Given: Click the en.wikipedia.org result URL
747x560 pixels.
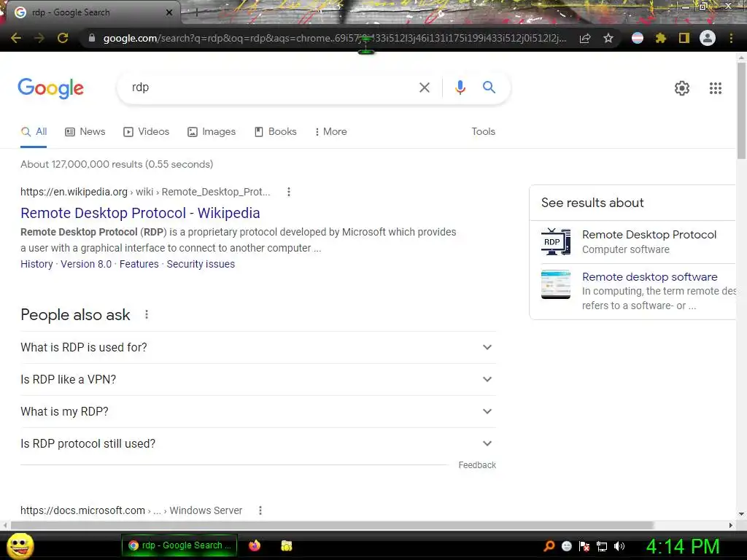Looking at the screenshot, I should pyautogui.click(x=145, y=192).
